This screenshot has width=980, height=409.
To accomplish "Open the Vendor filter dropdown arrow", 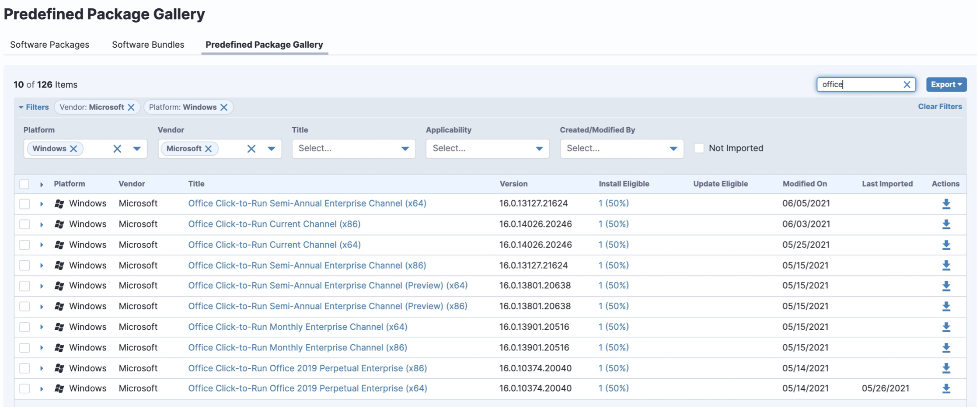I will coord(271,149).
